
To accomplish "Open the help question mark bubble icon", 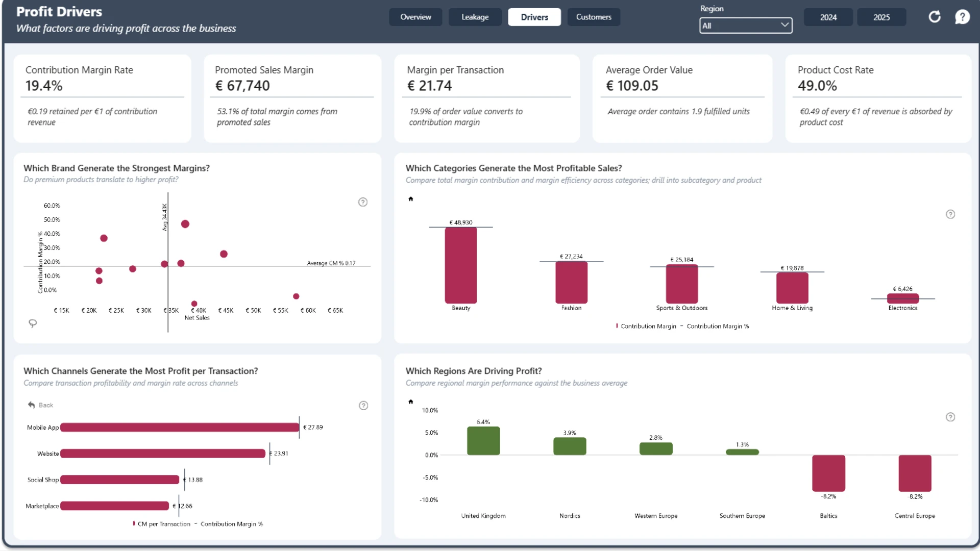I will (x=962, y=17).
